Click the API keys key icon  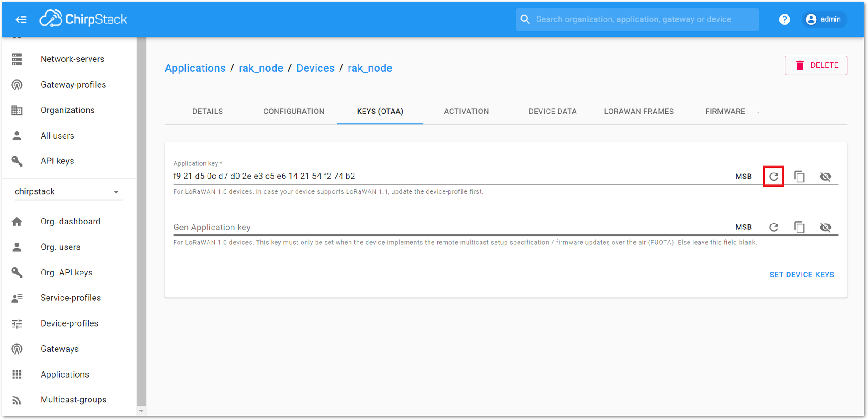pos(17,161)
